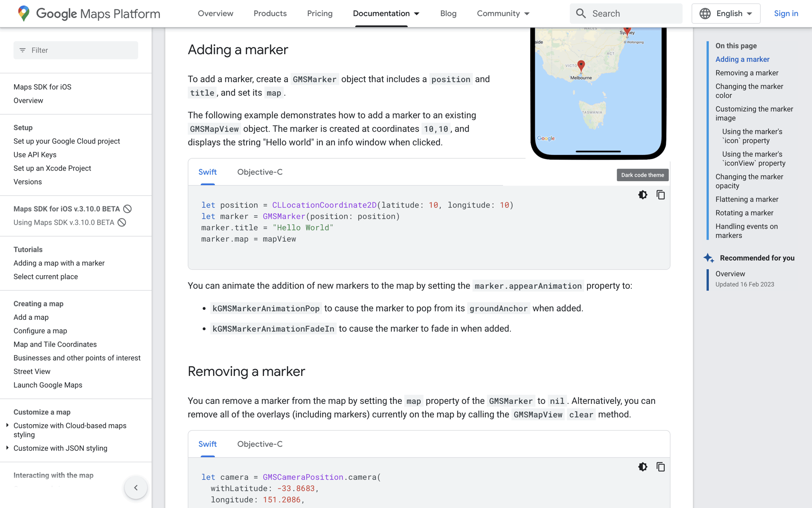Jump to Flattening a marker section
This screenshot has width=812, height=508.
click(747, 199)
